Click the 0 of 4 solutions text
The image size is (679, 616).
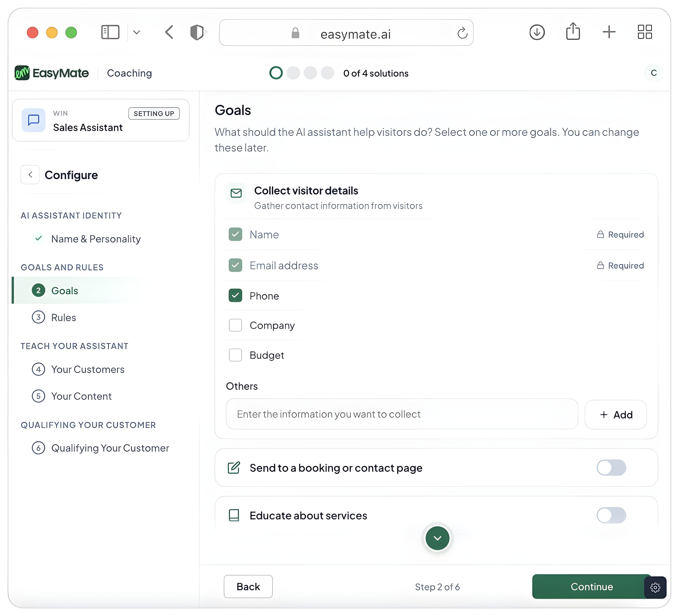(376, 73)
